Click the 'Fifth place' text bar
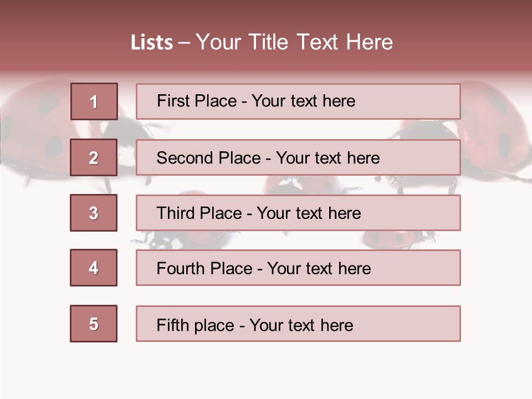This screenshot has width=532, height=399. [x=298, y=324]
